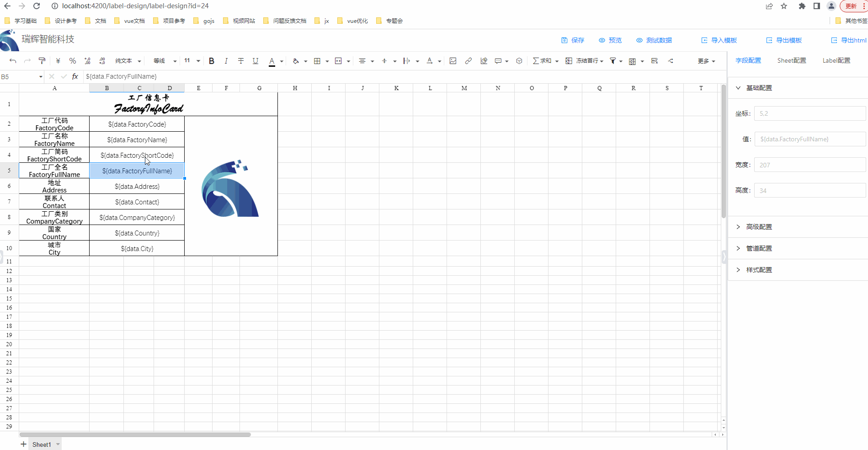
Task: Add a comment to cell
Action: coord(498,61)
